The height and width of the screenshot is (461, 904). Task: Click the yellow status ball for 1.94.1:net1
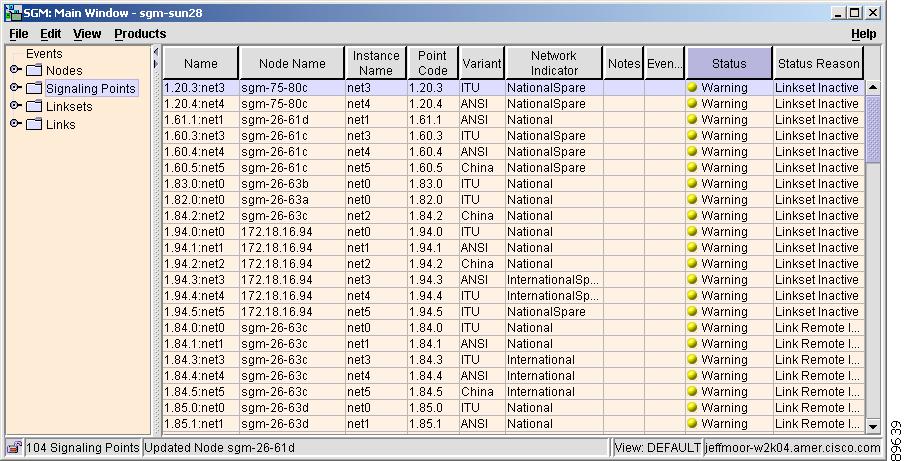tap(692, 248)
